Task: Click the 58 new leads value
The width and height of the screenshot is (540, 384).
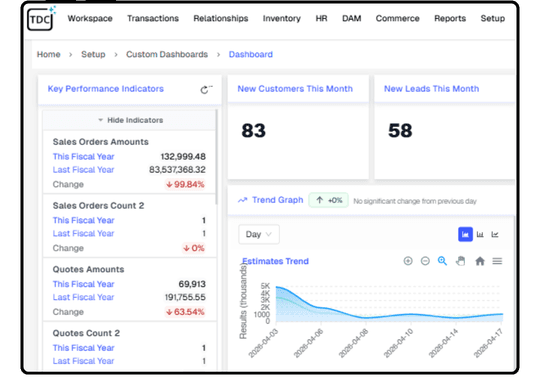Action: tap(400, 131)
